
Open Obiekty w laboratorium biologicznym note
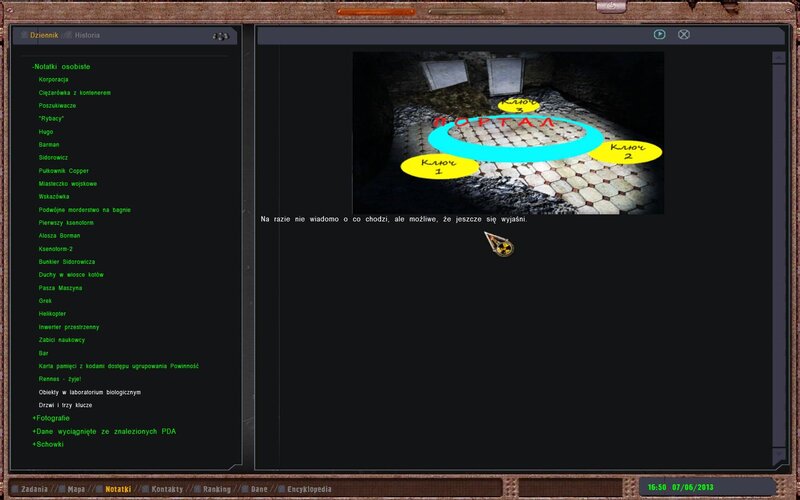(x=89, y=392)
